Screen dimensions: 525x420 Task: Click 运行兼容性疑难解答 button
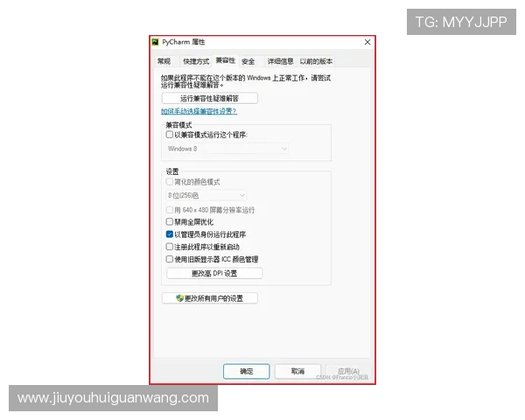click(x=210, y=99)
